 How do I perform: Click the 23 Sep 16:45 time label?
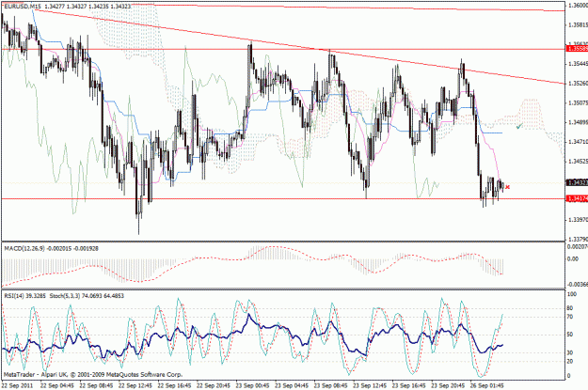click(x=408, y=385)
